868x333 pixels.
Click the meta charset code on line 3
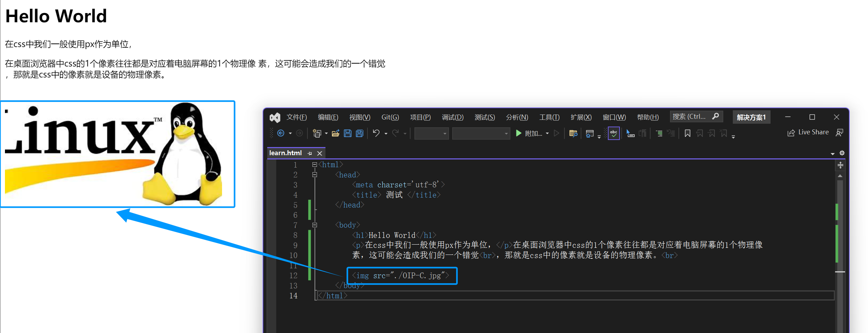coord(398,185)
